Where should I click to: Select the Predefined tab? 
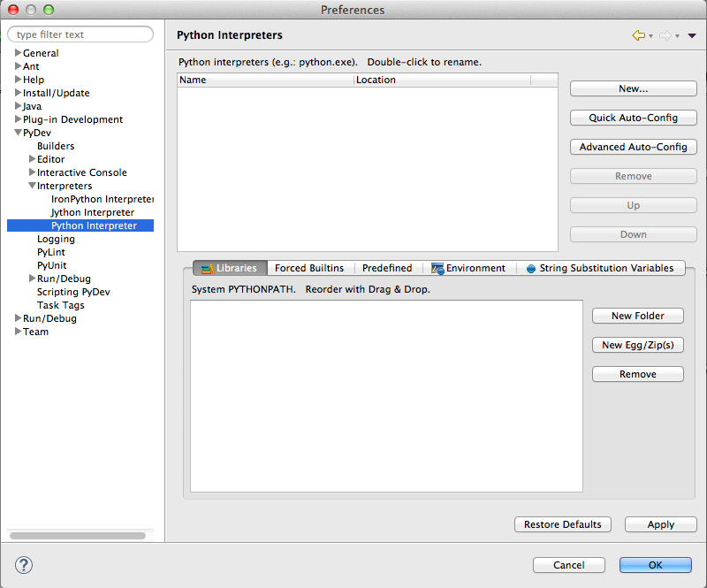point(387,268)
